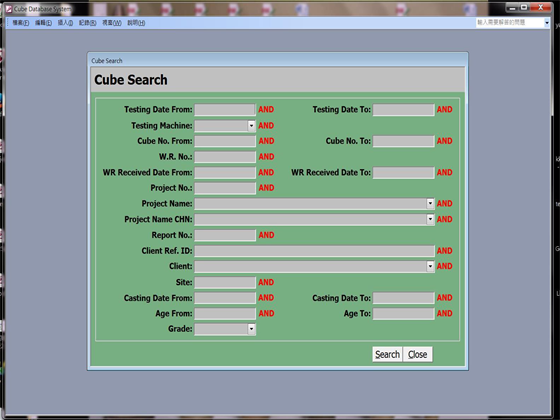This screenshot has height=420, width=560.
Task: Open the 視窗(W) menu
Action: coord(112,23)
